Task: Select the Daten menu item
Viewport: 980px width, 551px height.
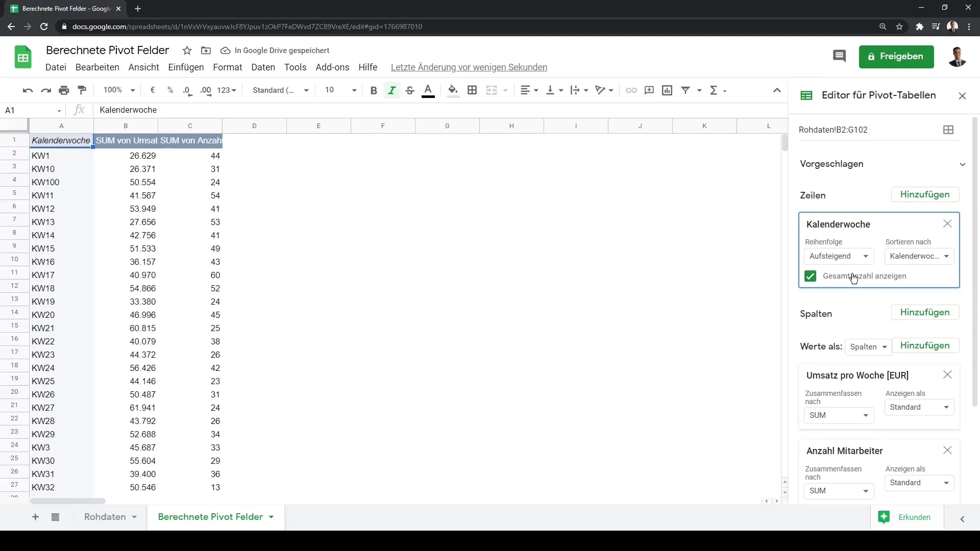Action: coord(263,67)
